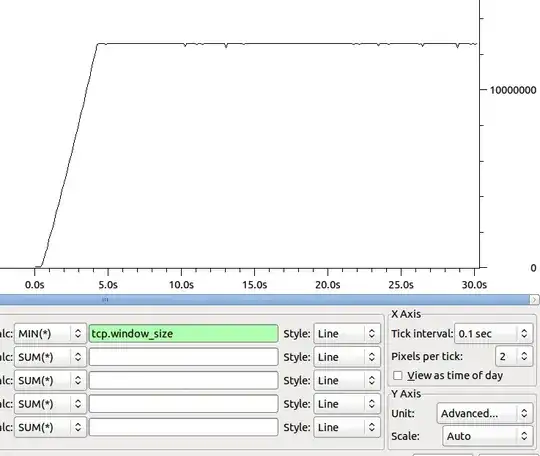Viewport: 540px width, 456px height.
Task: Open the Style Line dropdown in last row
Action: [347, 427]
